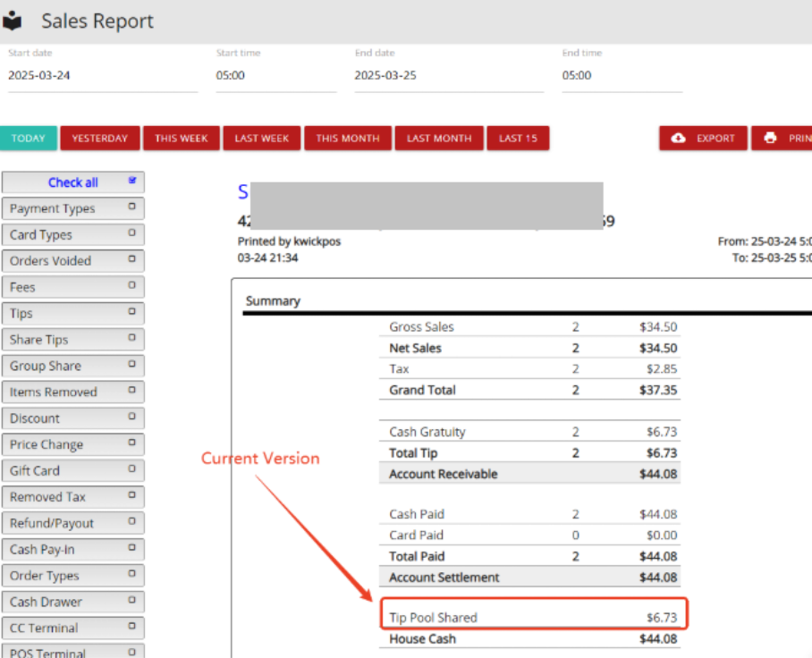Open the End time field
The width and height of the screenshot is (812, 658).
[622, 76]
